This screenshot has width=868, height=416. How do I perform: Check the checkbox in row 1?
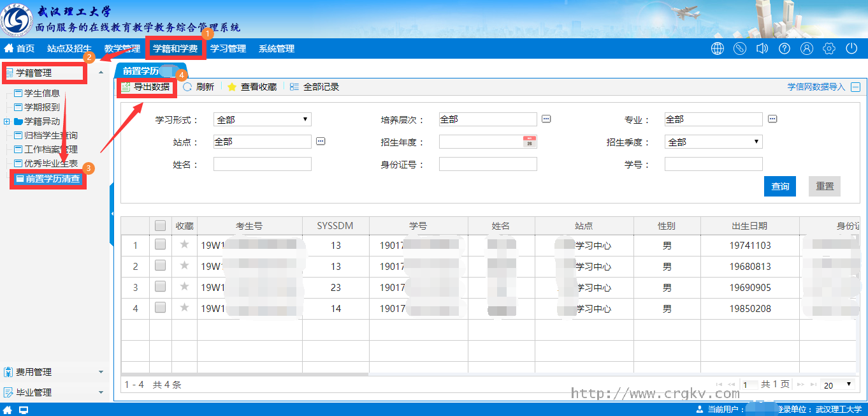(160, 244)
